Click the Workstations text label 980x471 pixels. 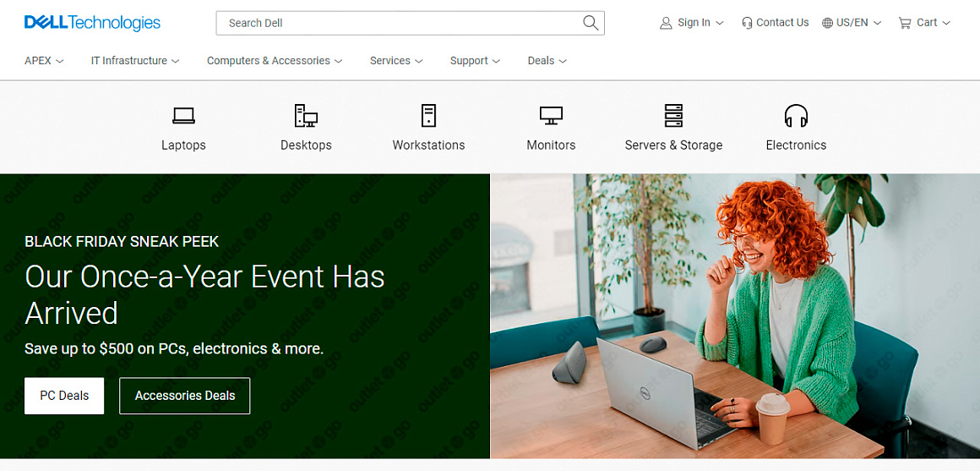click(429, 145)
